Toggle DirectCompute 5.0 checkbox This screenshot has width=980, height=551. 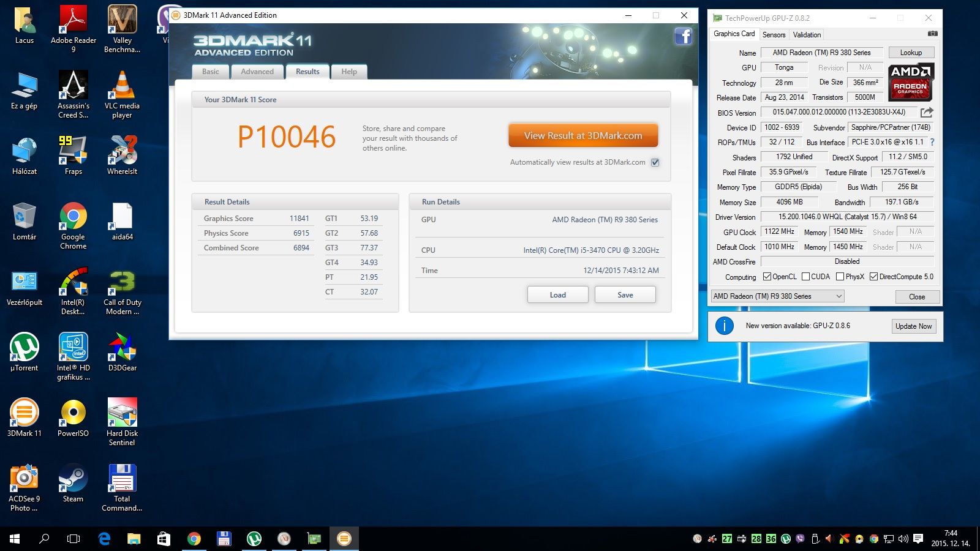point(873,277)
